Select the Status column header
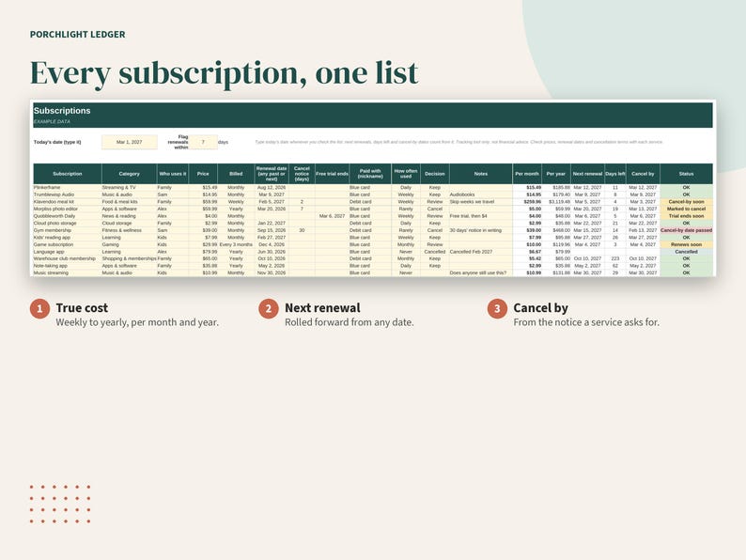746x560 pixels. [686, 174]
